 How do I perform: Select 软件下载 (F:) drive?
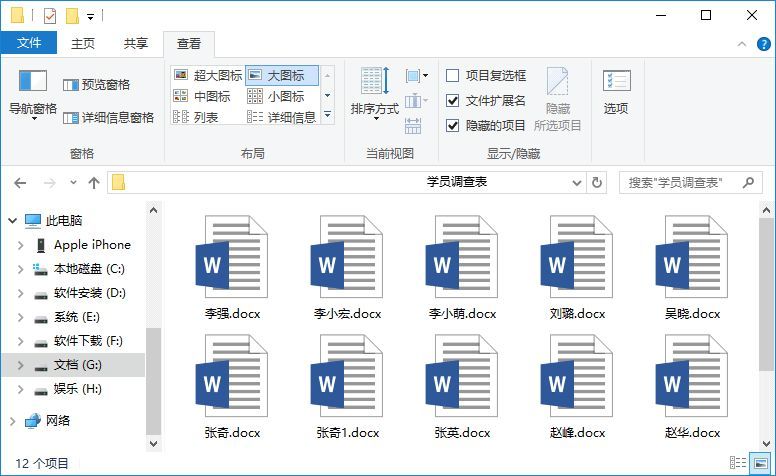[78, 341]
